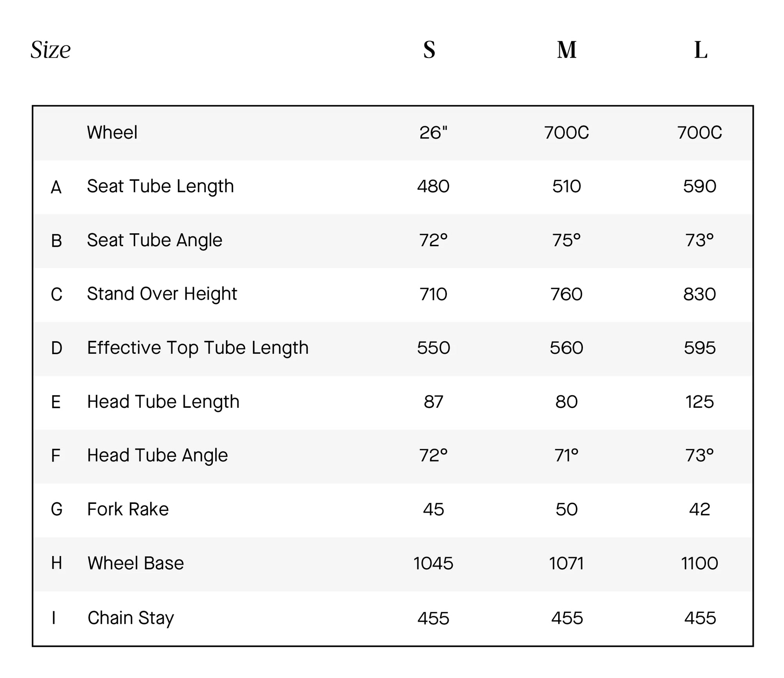Click the row letter G
This screenshot has width=784, height=678.
pos(56,509)
